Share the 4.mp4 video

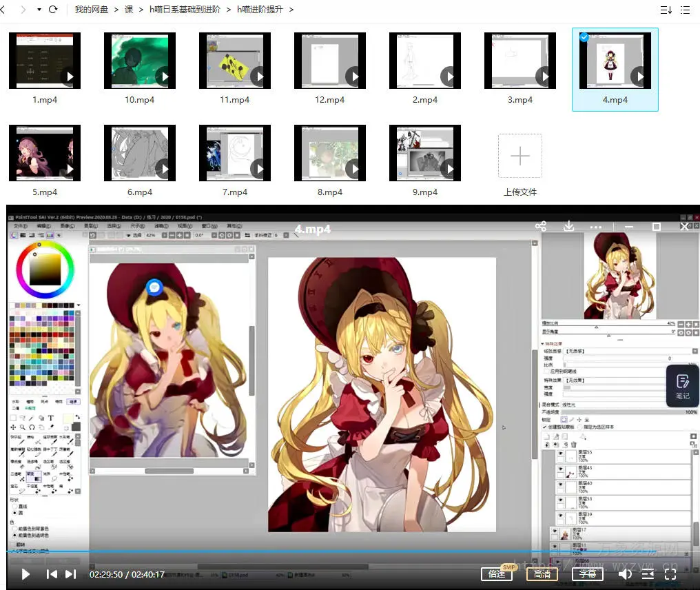pyautogui.click(x=541, y=226)
